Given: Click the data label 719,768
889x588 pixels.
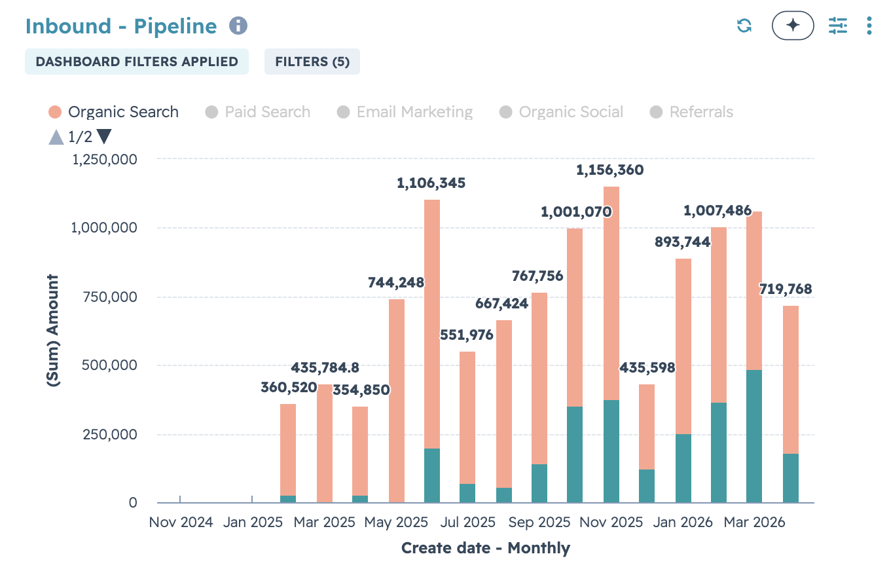Looking at the screenshot, I should [x=786, y=289].
